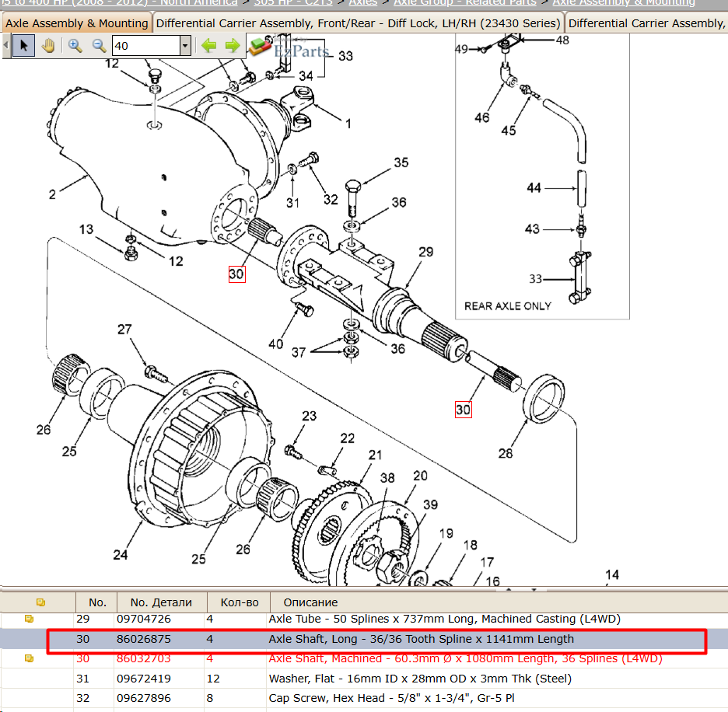The width and height of the screenshot is (728, 712).
Task: Select row 31 Washer Flat 09672419
Action: tap(364, 679)
